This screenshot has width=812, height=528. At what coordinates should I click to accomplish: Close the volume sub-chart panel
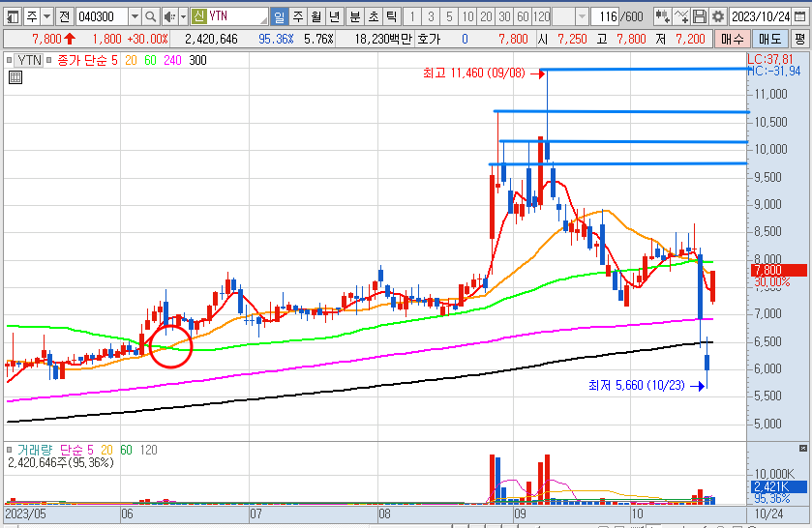(802, 448)
